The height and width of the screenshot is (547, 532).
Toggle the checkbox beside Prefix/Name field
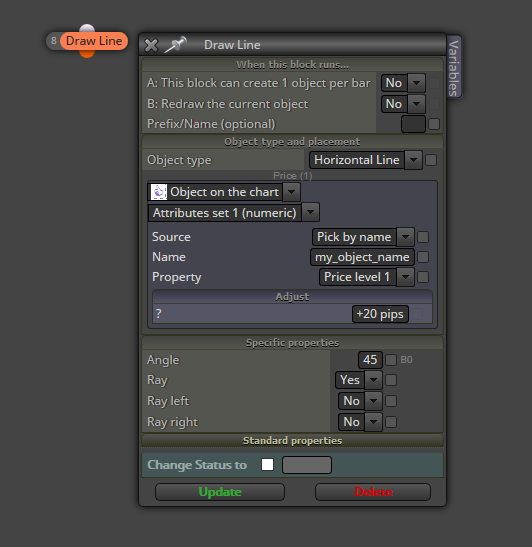click(434, 124)
